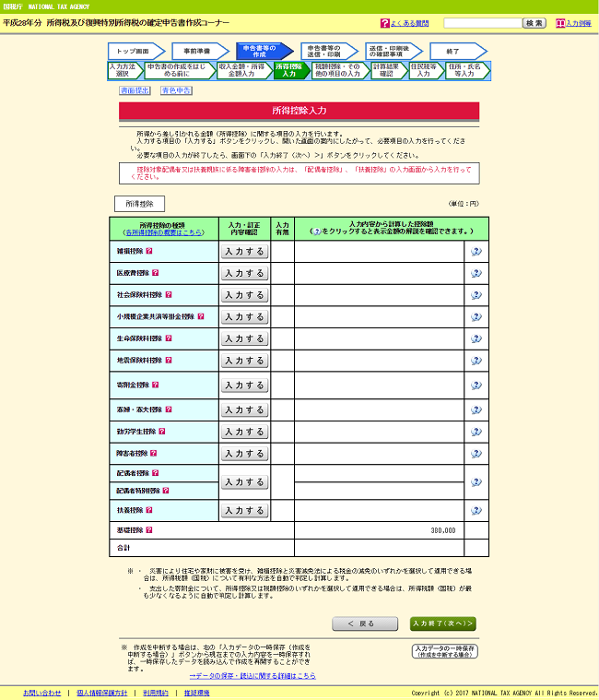Click blue explanation icon in 寡婦・寡夫控除 row
The width and height of the screenshot is (599, 700).
coord(476,409)
